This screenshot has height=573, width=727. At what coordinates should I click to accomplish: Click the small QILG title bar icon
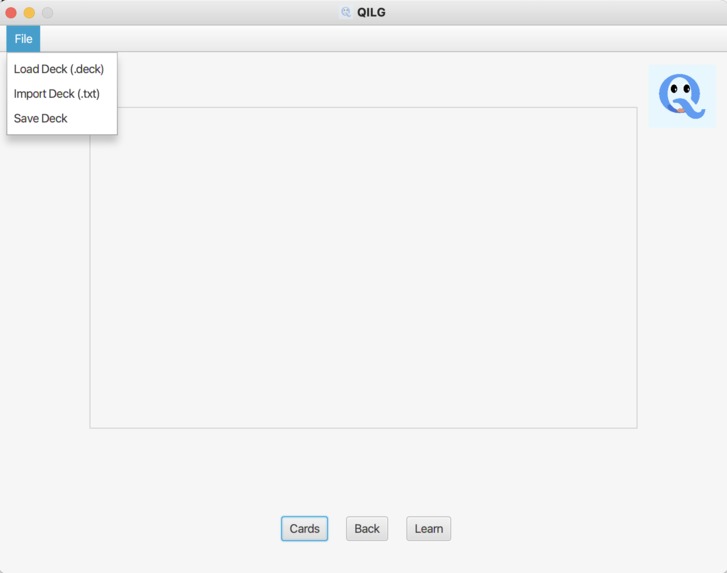[346, 12]
